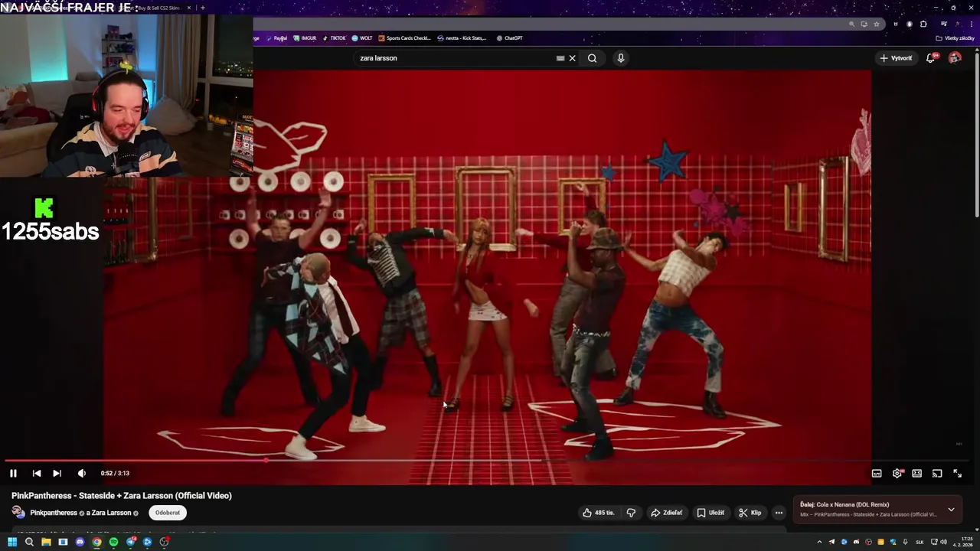Open YouTube notifications bell
The width and height of the screenshot is (980, 551).
(x=931, y=58)
